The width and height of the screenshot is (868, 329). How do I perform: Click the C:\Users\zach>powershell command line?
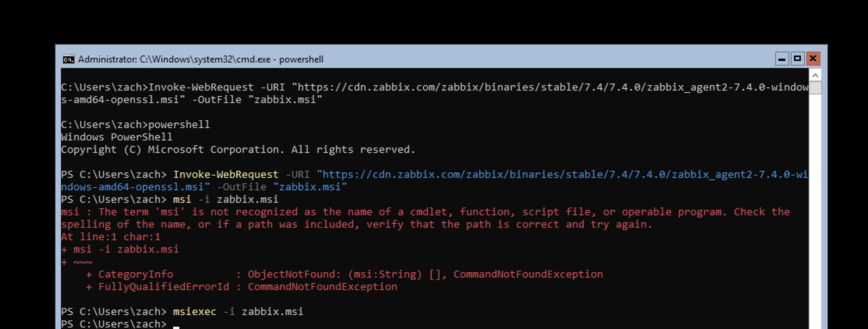coord(135,124)
